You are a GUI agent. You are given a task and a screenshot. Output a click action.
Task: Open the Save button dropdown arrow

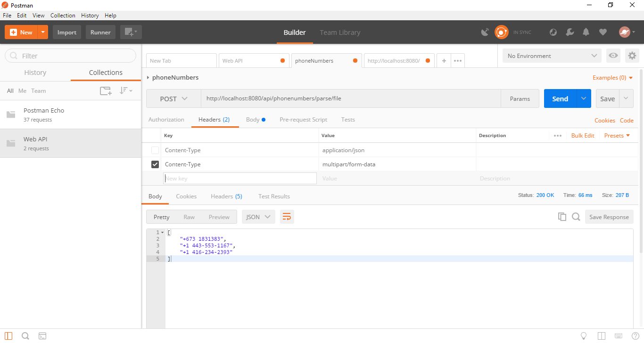(x=626, y=98)
